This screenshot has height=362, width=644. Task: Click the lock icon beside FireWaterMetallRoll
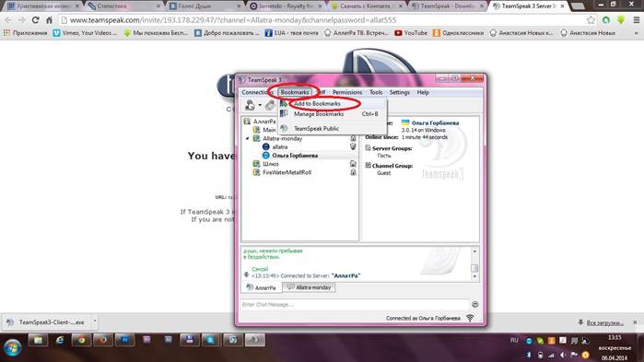click(353, 172)
